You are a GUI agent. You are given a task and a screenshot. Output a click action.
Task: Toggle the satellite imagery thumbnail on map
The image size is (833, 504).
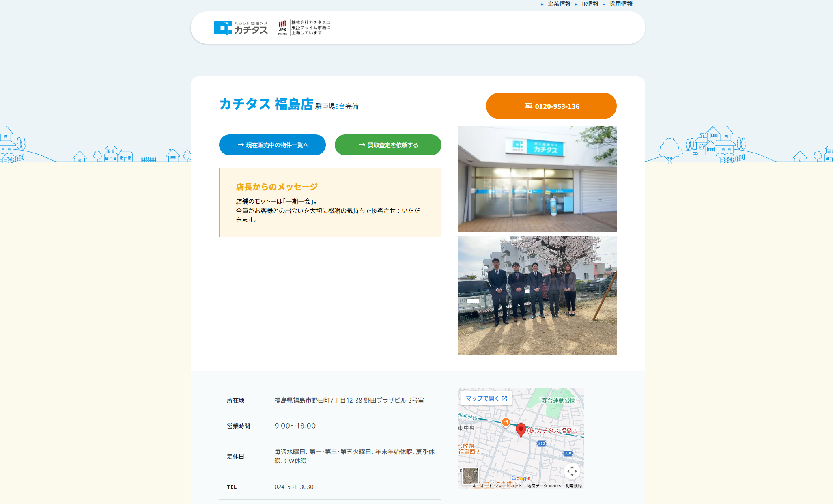[x=470, y=476]
